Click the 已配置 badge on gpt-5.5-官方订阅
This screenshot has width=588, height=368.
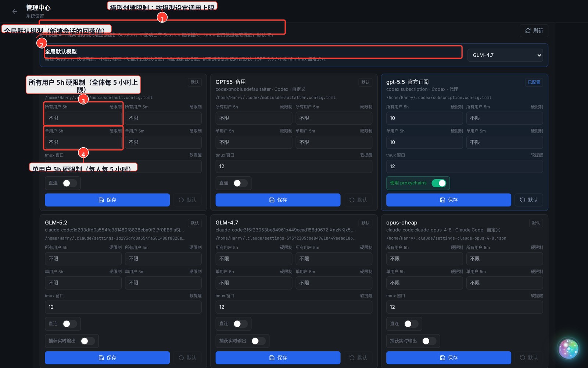[534, 82]
